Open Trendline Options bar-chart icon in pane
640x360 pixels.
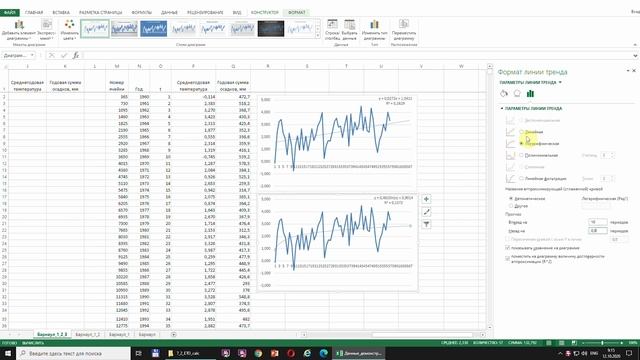(x=530, y=93)
